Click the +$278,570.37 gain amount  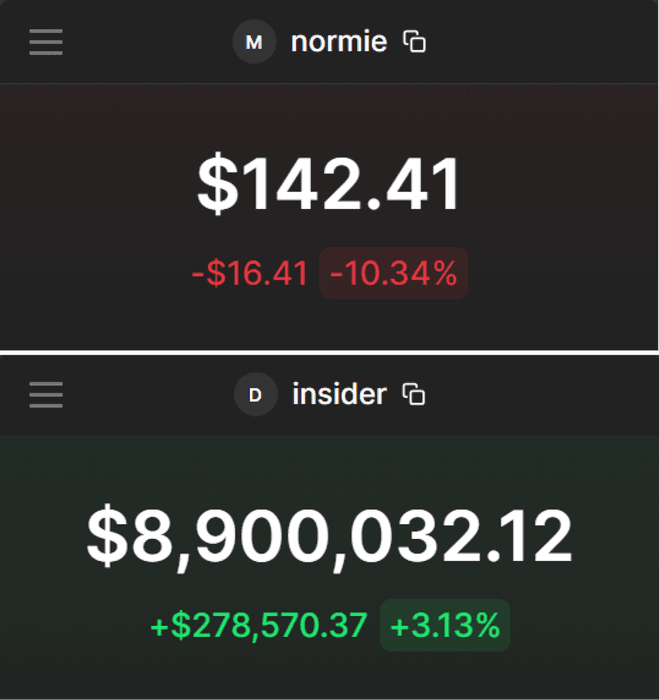pos(259,625)
